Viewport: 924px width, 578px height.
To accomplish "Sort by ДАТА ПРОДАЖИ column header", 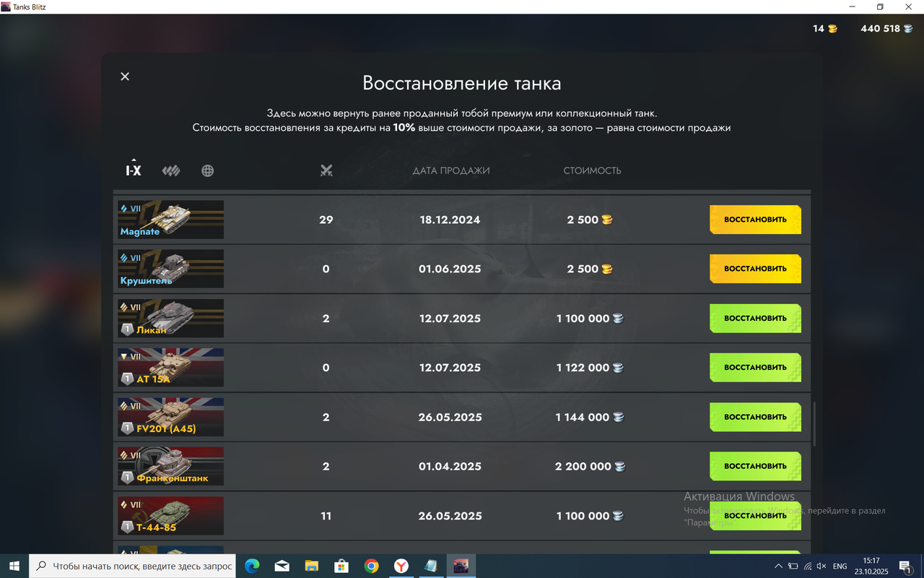I will click(451, 171).
